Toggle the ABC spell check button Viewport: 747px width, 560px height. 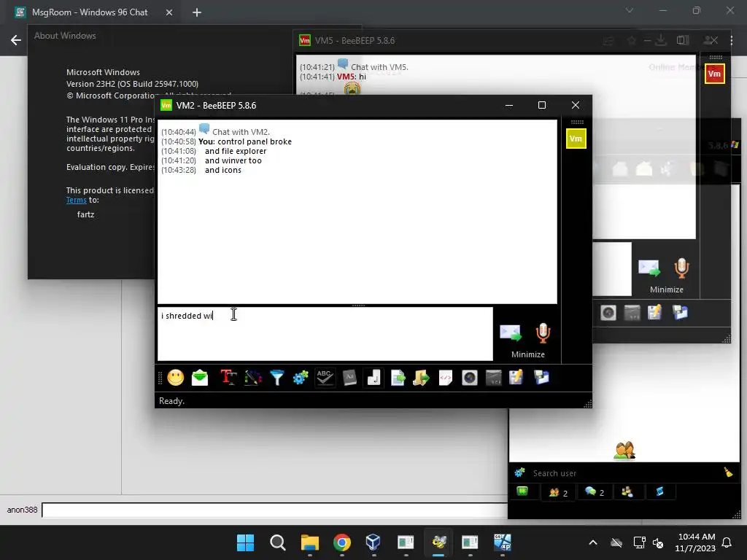pyautogui.click(x=325, y=378)
